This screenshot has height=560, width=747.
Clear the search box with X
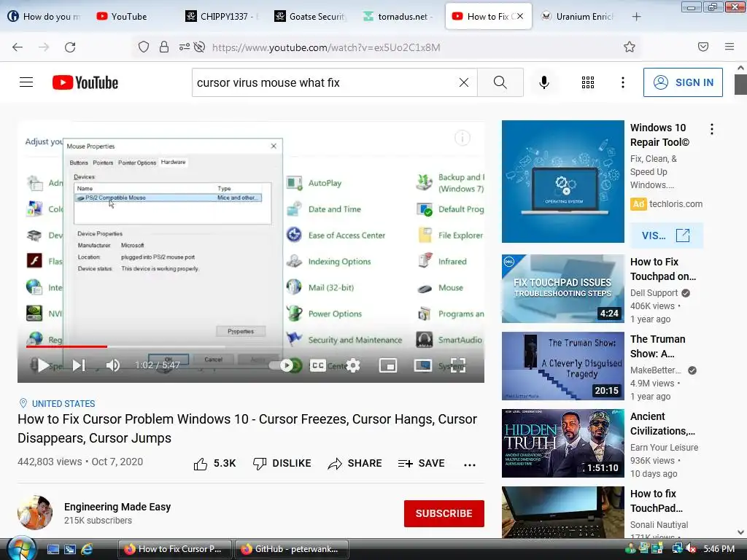(463, 82)
